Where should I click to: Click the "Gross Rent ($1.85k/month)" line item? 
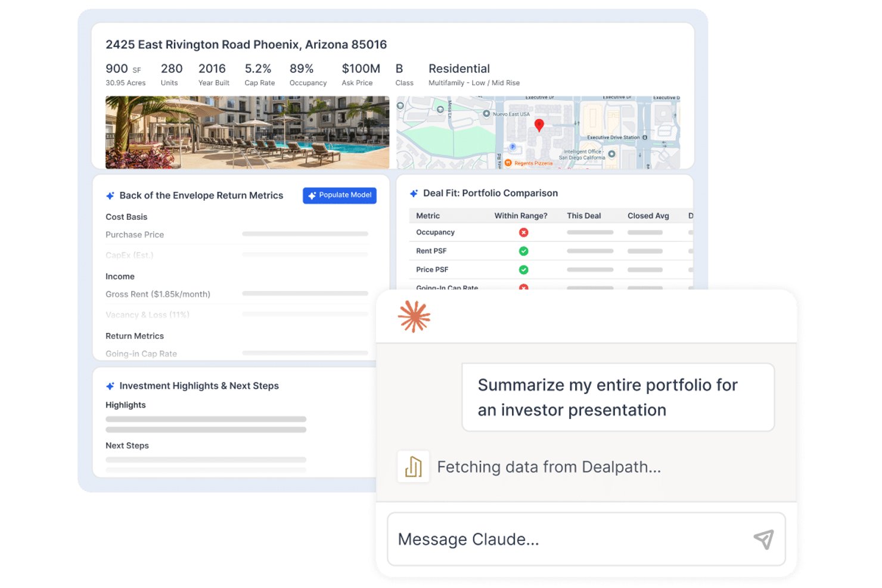point(158,294)
